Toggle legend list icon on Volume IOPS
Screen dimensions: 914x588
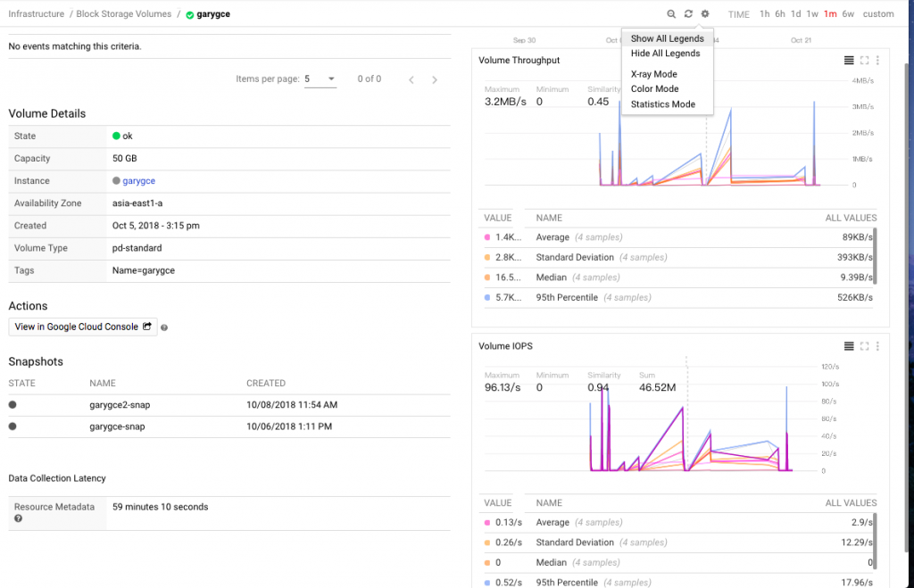point(849,346)
